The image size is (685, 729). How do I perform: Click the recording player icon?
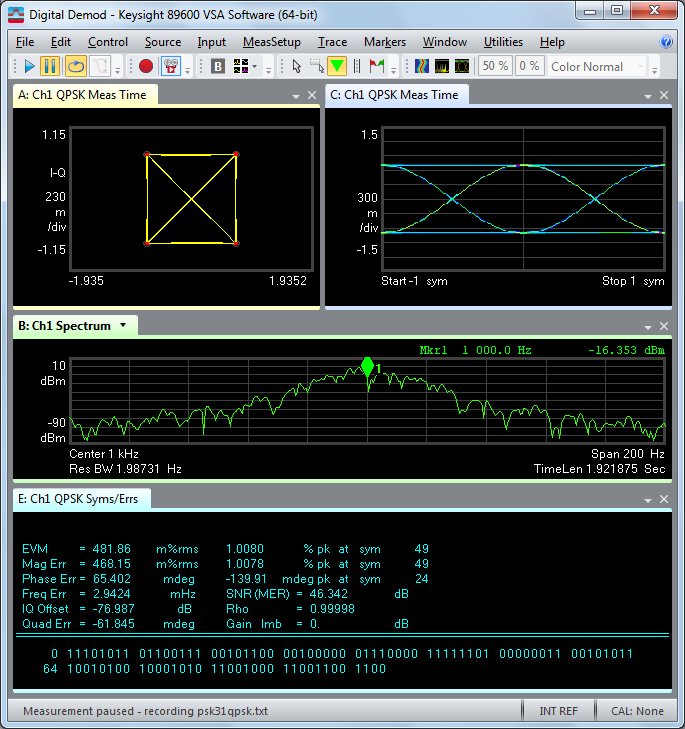pyautogui.click(x=170, y=67)
